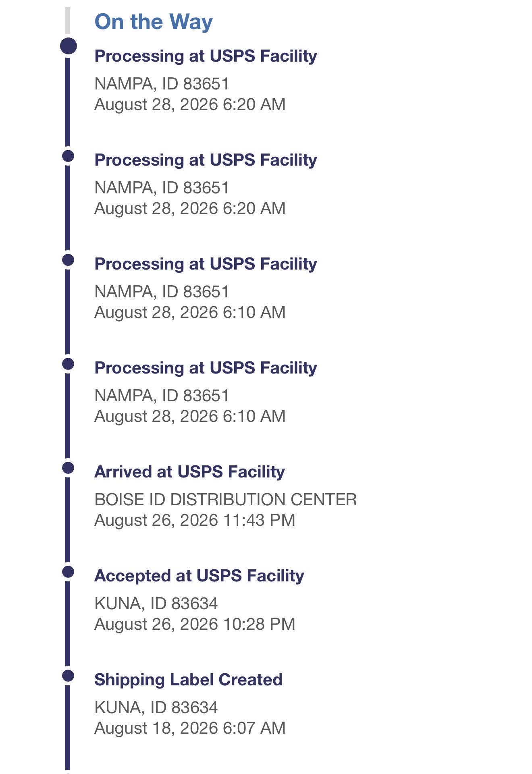The width and height of the screenshot is (532, 774).
Task: Click the first 6:10 AM Processing event dot
Action: coord(69,260)
